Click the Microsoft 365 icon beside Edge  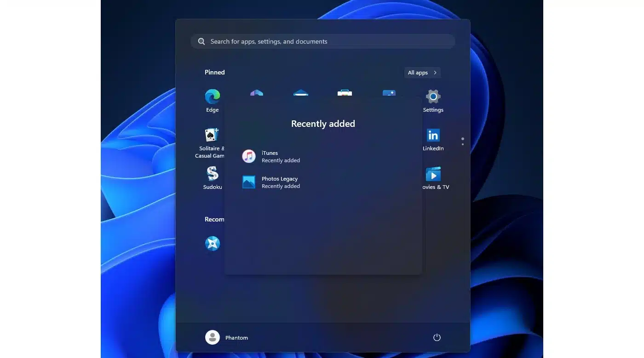pos(257,93)
